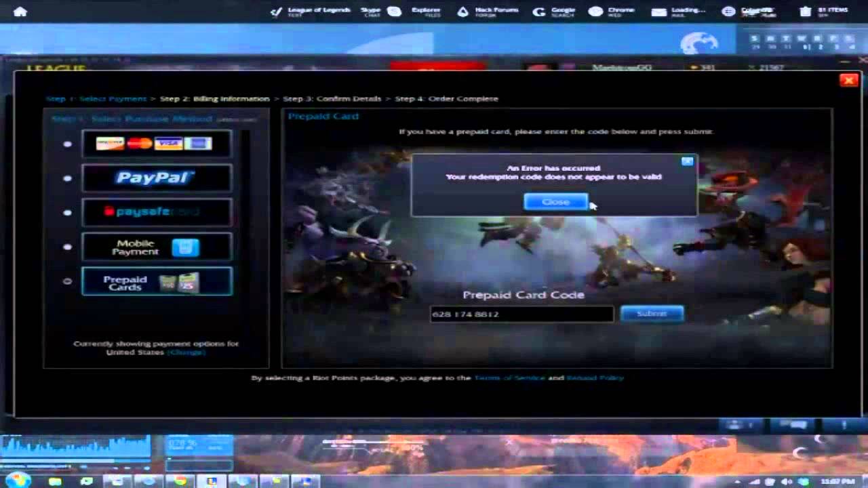Change the payment country via Change link
The image size is (868, 488).
click(186, 352)
